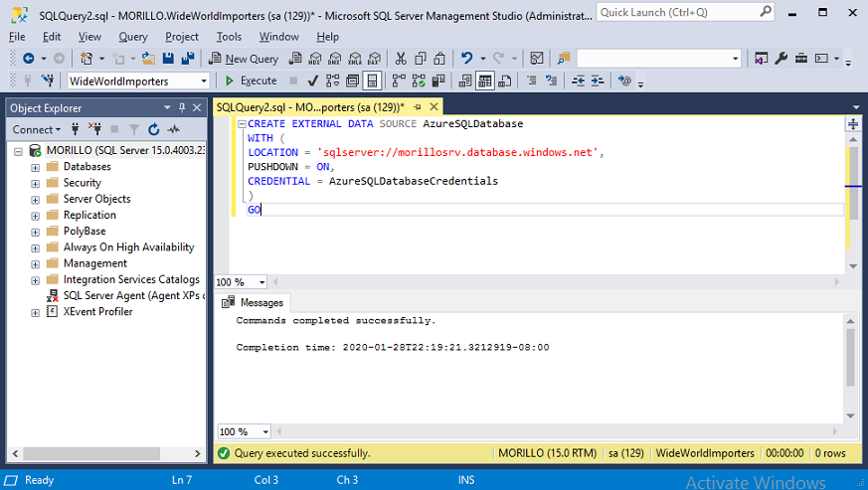868x490 pixels.
Task: Toggle Include Live Query Statistics
Action: (x=419, y=81)
